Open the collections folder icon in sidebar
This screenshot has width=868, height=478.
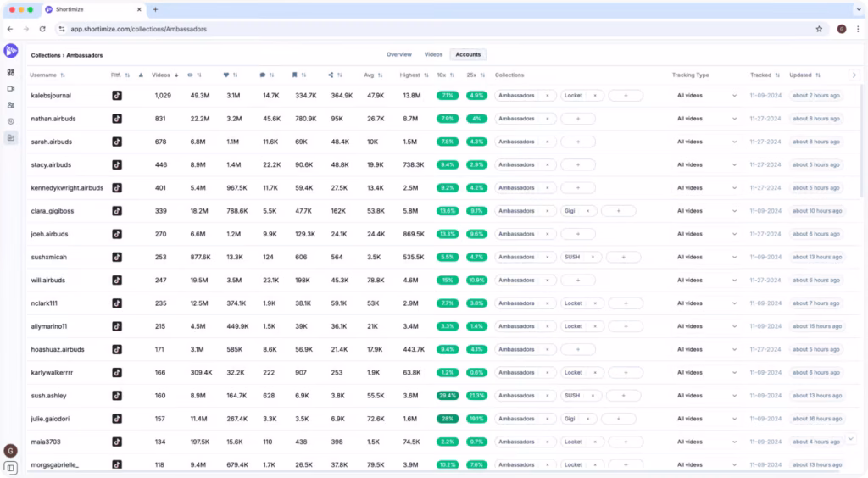(x=11, y=137)
